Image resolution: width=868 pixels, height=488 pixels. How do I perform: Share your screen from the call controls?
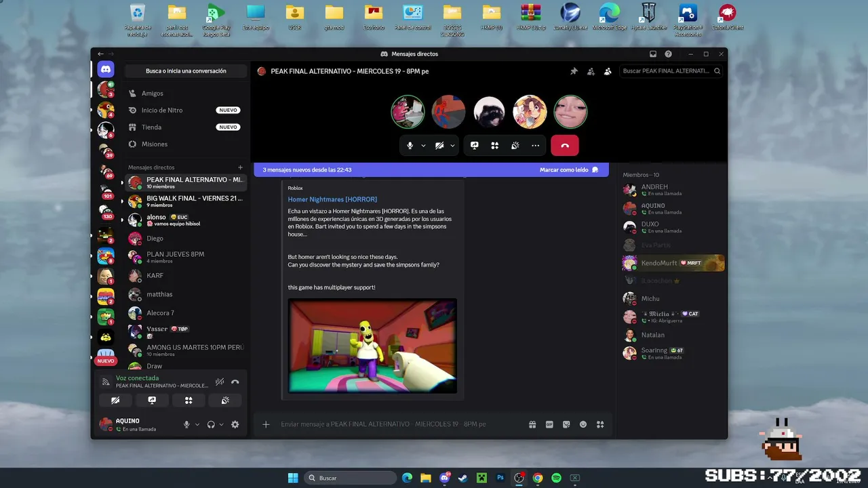tap(475, 146)
